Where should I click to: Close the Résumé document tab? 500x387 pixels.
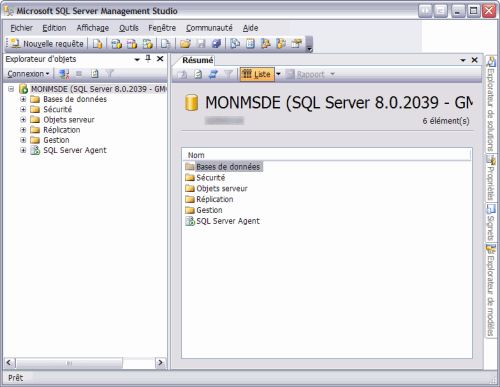click(475, 60)
